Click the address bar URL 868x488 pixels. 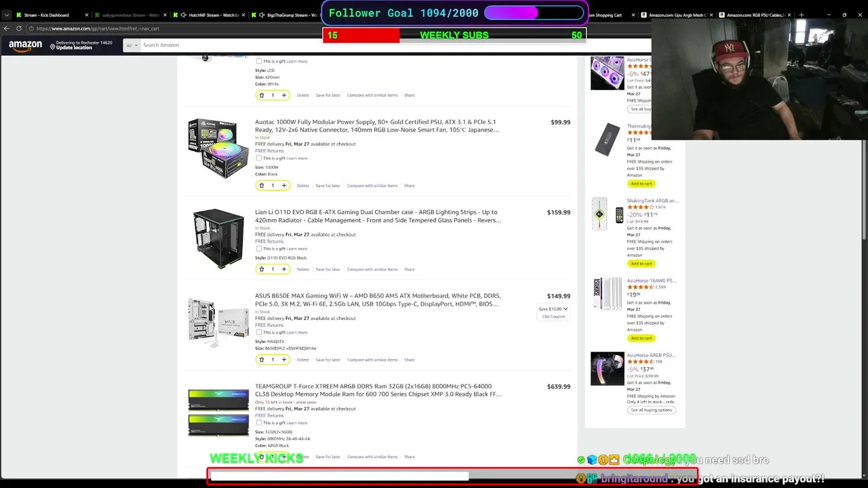click(x=98, y=28)
